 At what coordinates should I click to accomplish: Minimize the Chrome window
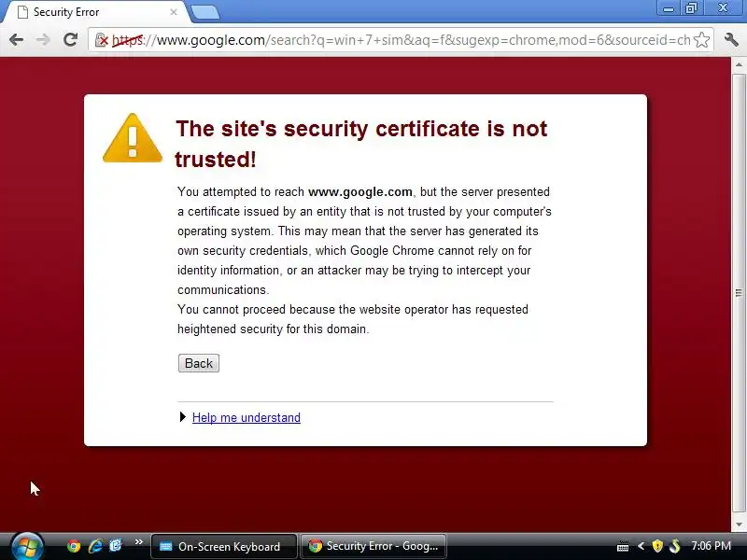pyautogui.click(x=669, y=8)
